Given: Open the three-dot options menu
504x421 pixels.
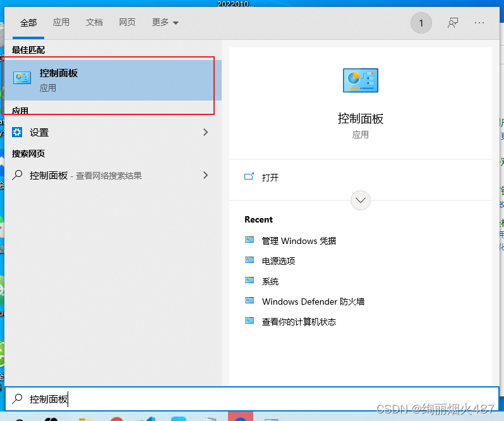Looking at the screenshot, I should 479,23.
